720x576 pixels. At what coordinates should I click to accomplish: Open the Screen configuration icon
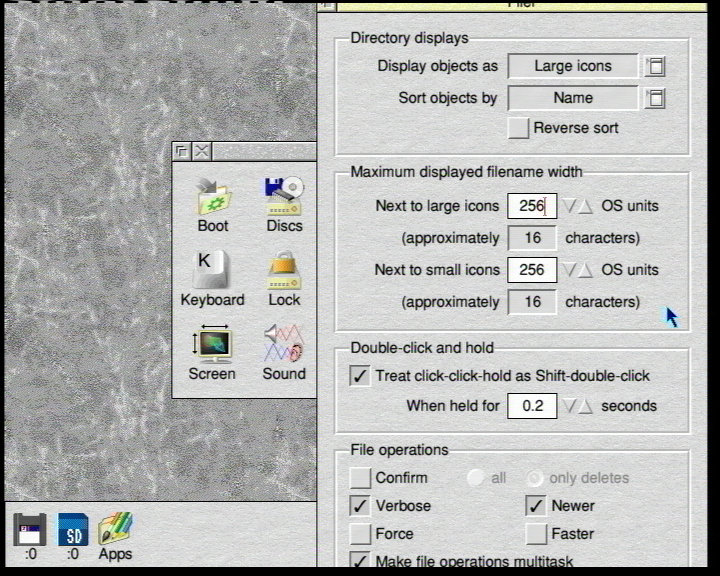pos(212,353)
